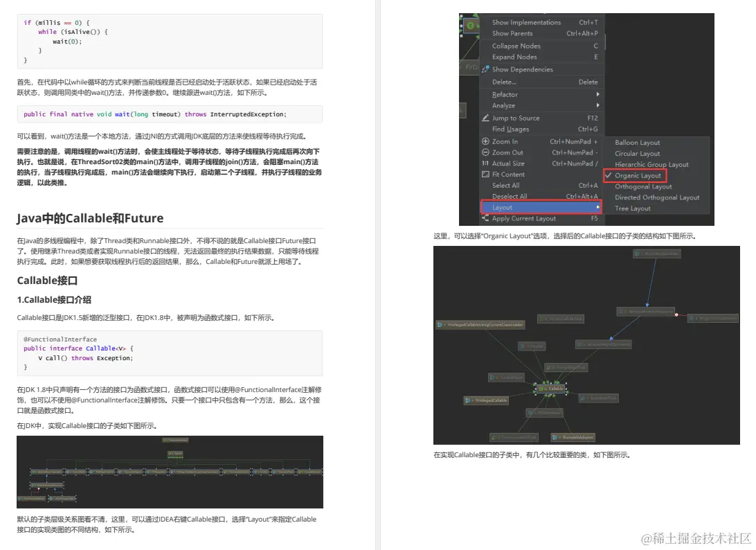
Task: Expand the Layout submenu arrow
Action: [x=598, y=207]
